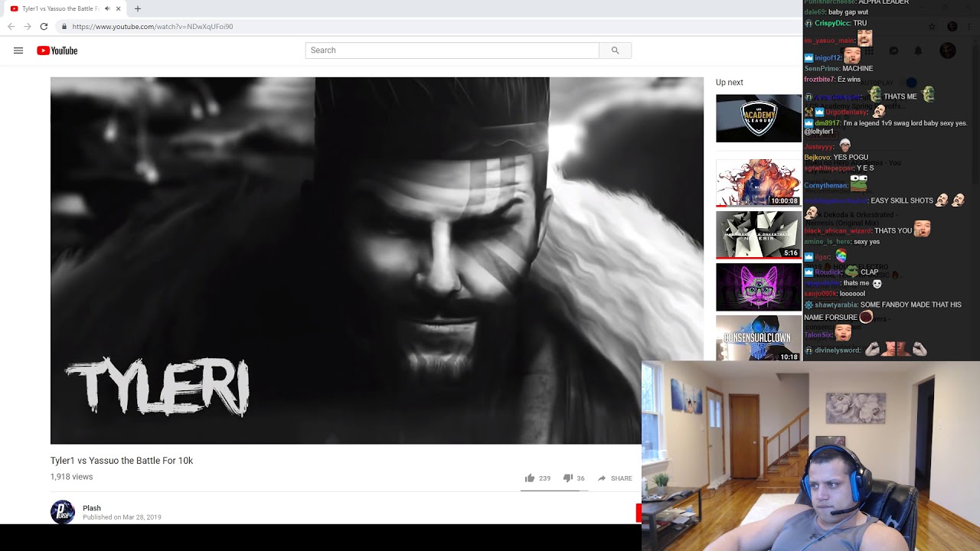This screenshot has height=551, width=980.
Task: Open the Plash channel name link
Action: tap(92, 508)
